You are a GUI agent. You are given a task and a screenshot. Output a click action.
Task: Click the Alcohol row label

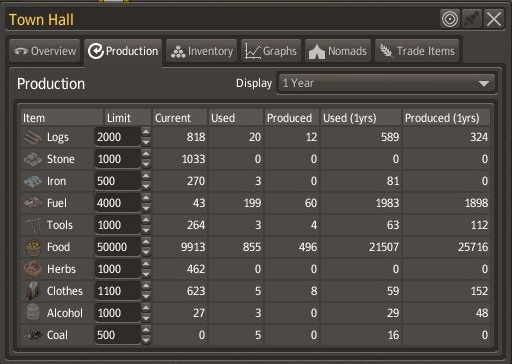(x=65, y=313)
